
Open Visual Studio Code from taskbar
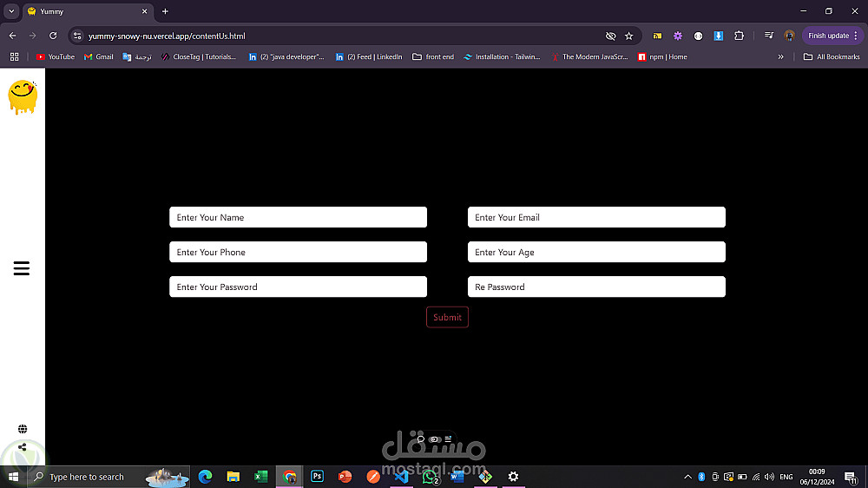(x=401, y=477)
